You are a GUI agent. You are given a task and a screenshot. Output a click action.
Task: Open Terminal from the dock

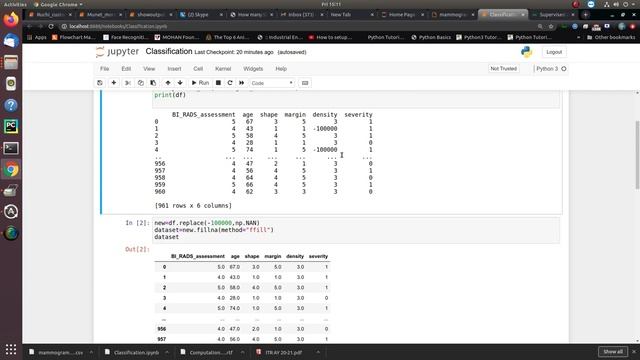[11, 148]
